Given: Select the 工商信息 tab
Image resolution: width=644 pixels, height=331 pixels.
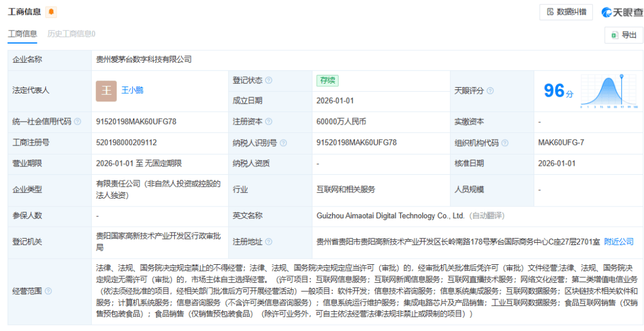Looking at the screenshot, I should tap(22, 34).
